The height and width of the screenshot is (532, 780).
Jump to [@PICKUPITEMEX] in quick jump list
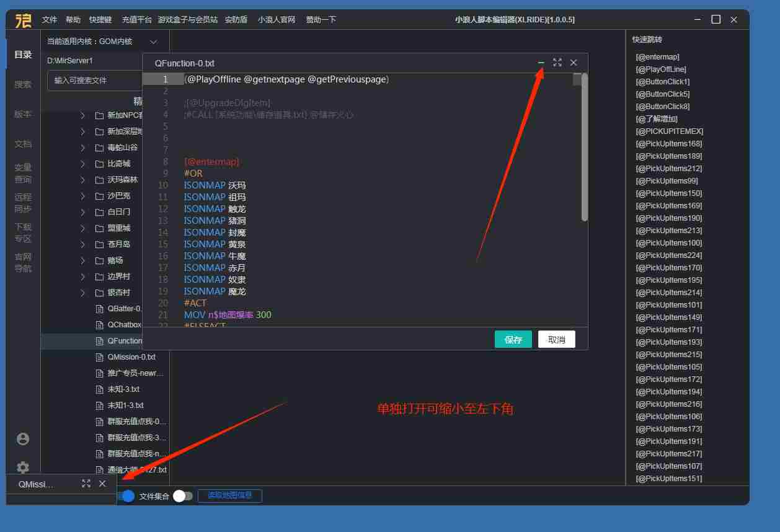[669, 131]
